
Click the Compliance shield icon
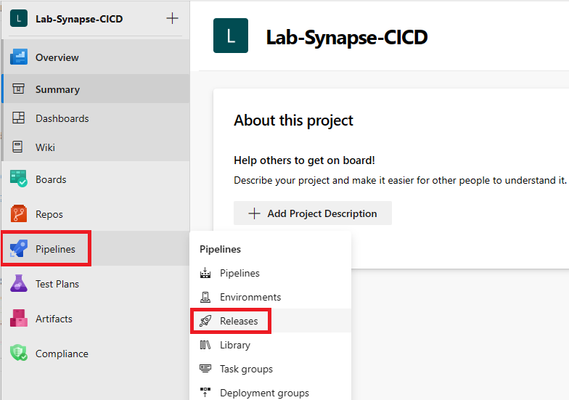[x=19, y=352]
